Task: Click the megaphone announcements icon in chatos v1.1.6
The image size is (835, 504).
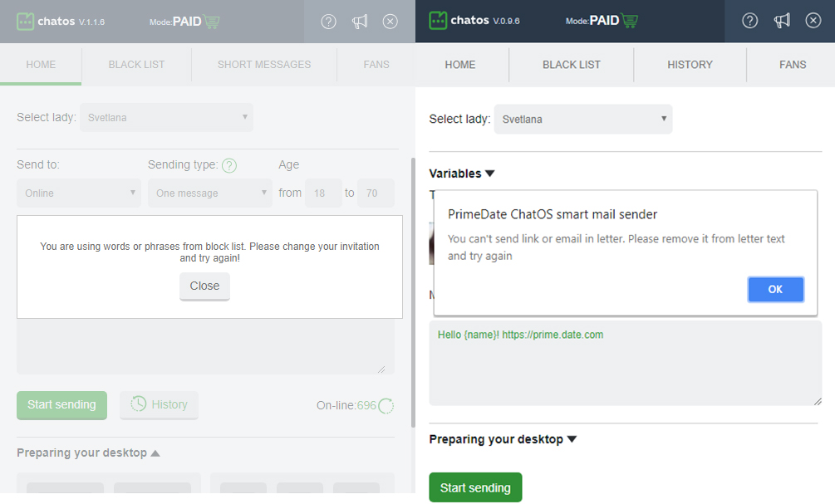Action: coord(360,22)
